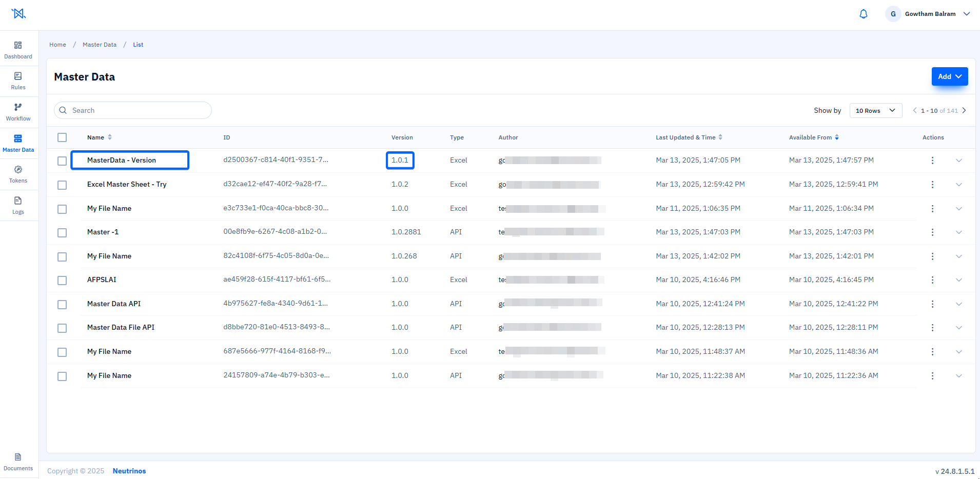The width and height of the screenshot is (980, 479).
Task: Open the 10 Rows dropdown
Action: [x=876, y=110]
